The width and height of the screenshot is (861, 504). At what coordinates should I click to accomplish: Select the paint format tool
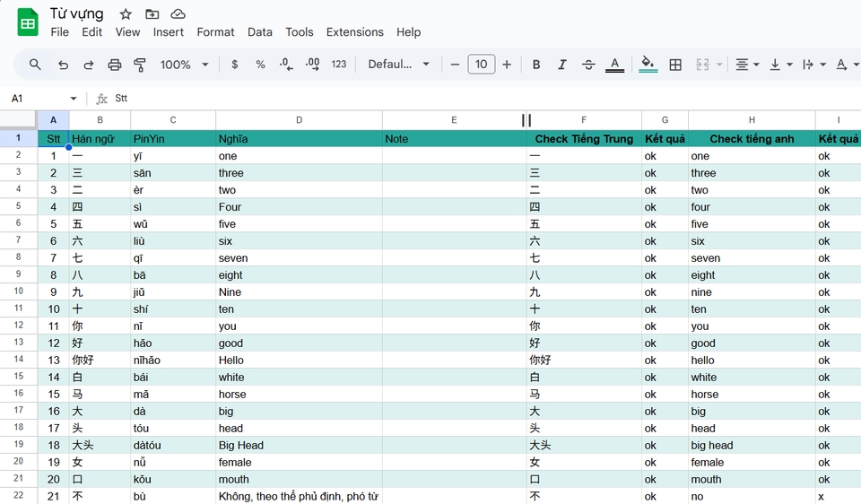140,65
